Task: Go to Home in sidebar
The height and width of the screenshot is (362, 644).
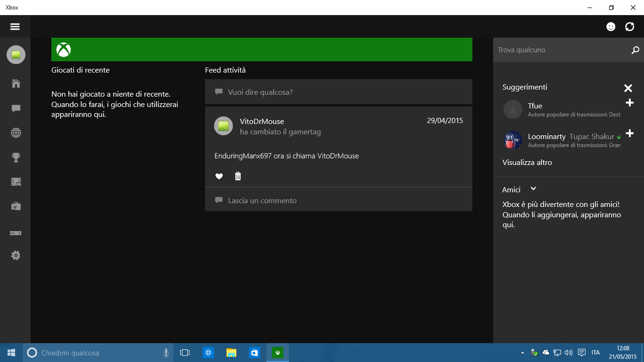Action: click(16, 83)
